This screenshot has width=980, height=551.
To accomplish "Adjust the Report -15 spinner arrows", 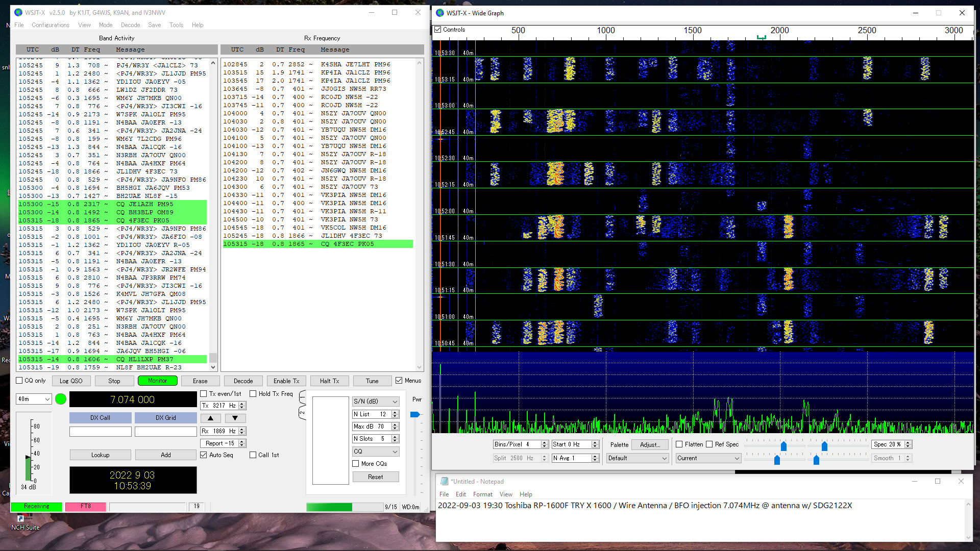I will 242,443.
